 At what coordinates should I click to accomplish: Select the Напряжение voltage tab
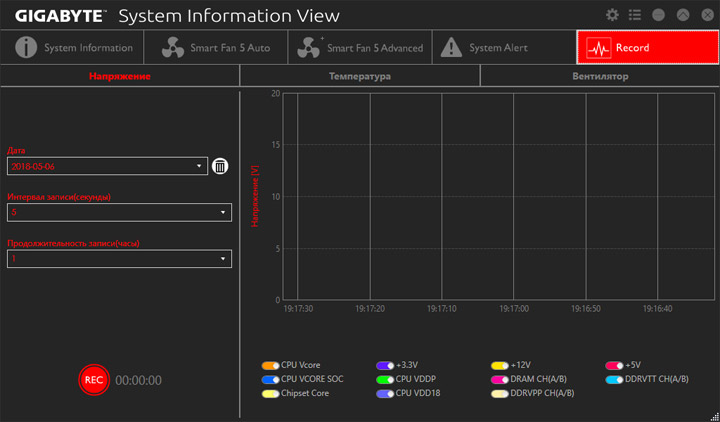pyautogui.click(x=120, y=76)
